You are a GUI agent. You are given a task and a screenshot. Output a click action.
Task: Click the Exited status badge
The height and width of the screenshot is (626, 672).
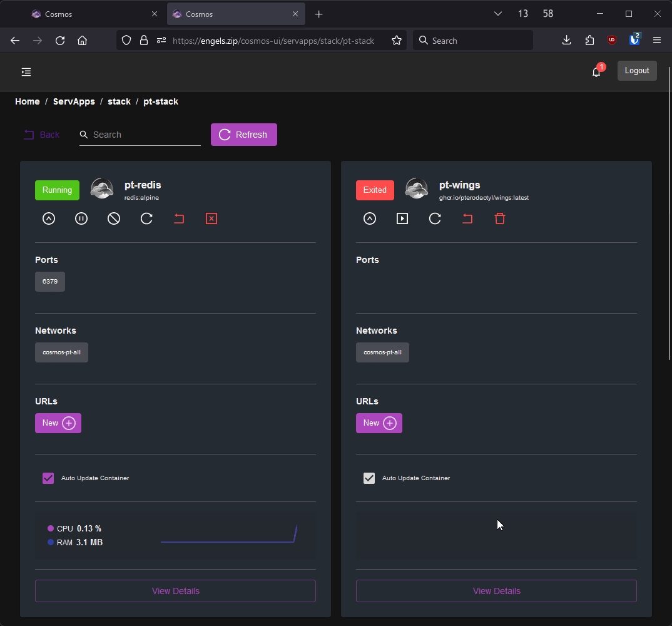375,190
